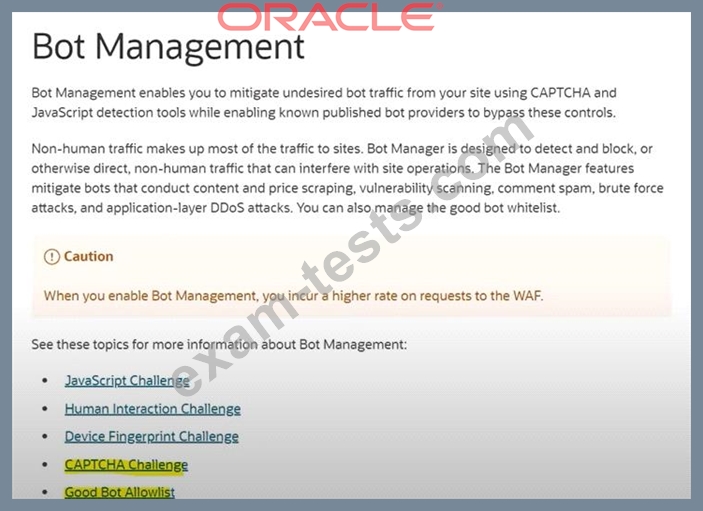
Task: Click 'See these topics for more information' line
Action: tap(219, 345)
